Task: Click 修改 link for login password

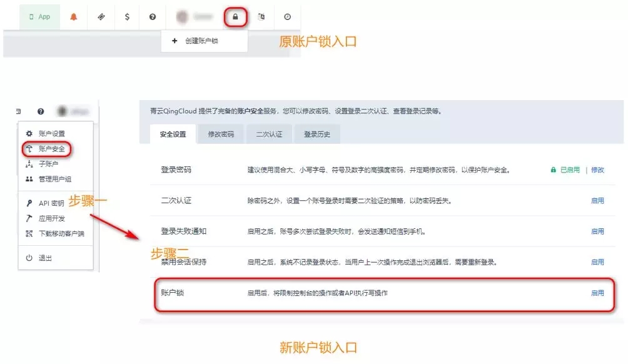Action: pyautogui.click(x=597, y=170)
